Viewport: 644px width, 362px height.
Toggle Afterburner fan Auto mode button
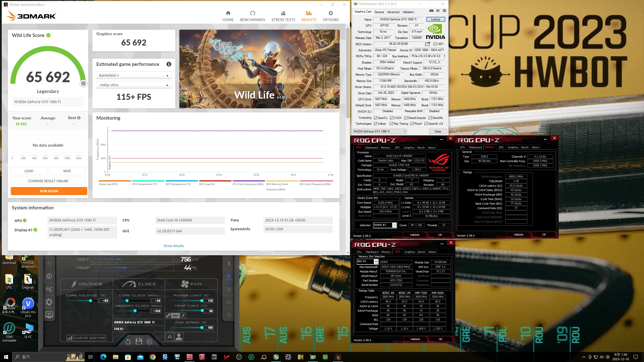[x=170, y=337]
